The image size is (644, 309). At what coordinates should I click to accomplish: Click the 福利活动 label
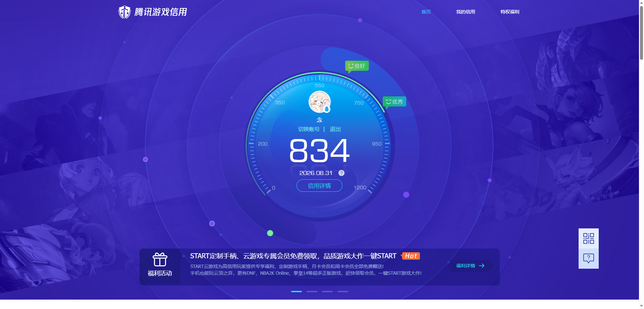(160, 273)
